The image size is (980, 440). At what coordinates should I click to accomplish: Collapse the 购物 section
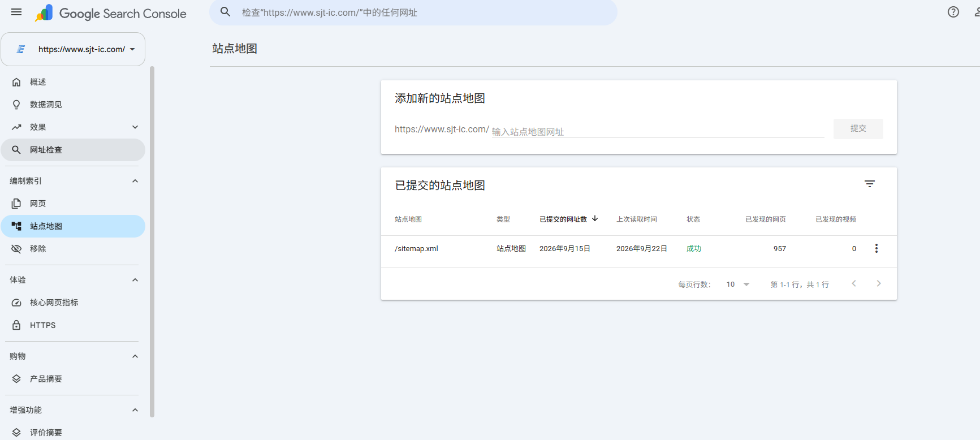click(135, 356)
